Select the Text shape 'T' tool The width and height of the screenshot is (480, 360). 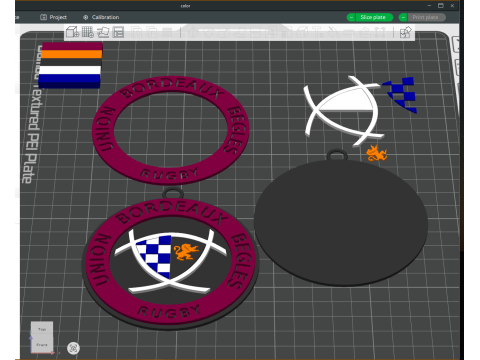(317, 32)
